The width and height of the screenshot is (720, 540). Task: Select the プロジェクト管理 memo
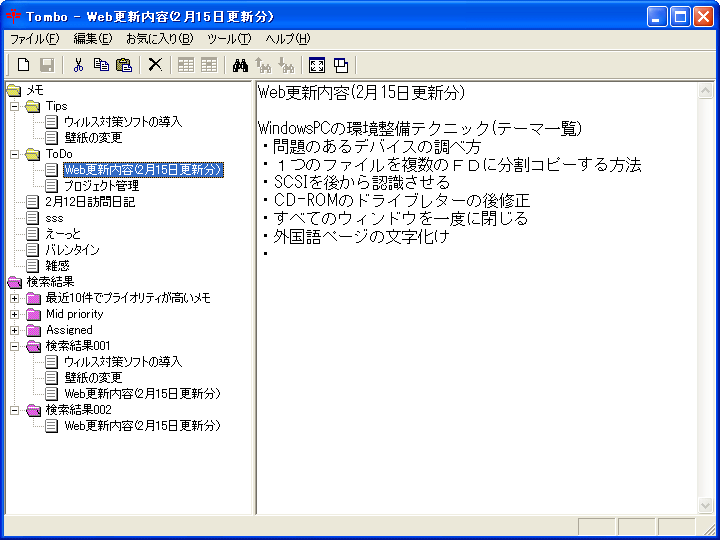101,186
